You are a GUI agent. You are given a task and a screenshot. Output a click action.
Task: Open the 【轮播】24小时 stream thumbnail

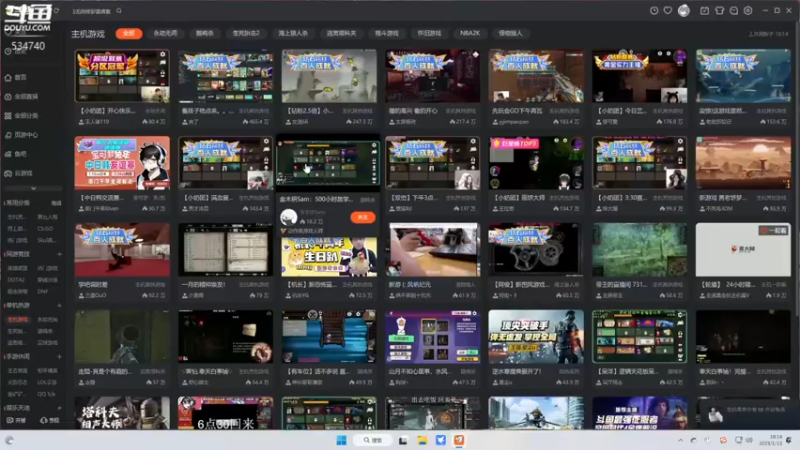743,249
